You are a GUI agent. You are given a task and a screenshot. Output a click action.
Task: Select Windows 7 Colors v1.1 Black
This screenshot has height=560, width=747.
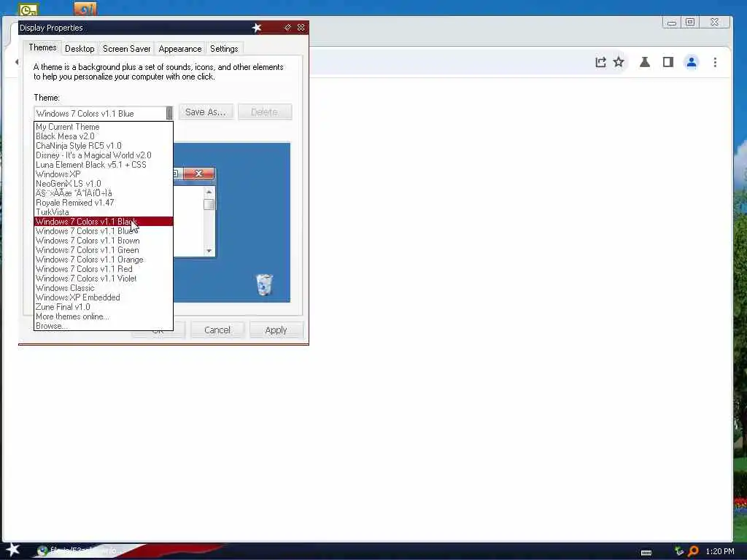(x=104, y=222)
